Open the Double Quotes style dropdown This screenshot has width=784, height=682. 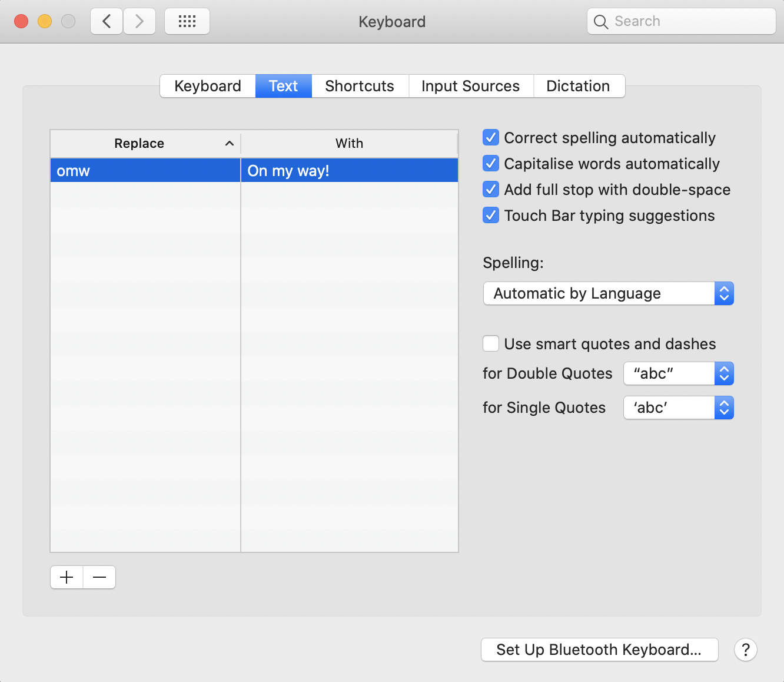[x=678, y=373]
